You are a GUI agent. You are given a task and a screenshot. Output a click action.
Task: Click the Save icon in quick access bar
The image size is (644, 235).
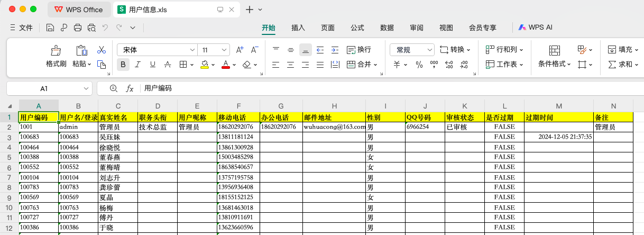click(x=50, y=28)
